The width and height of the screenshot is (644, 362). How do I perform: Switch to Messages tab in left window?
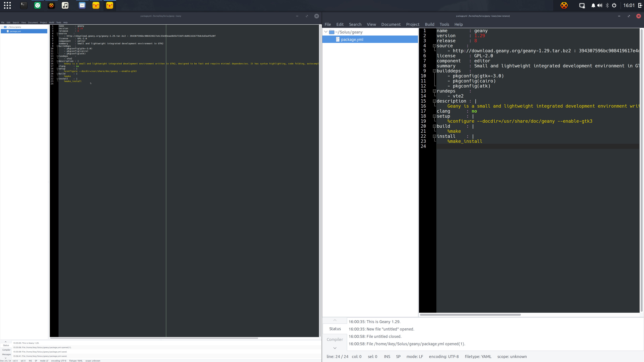click(x=7, y=354)
